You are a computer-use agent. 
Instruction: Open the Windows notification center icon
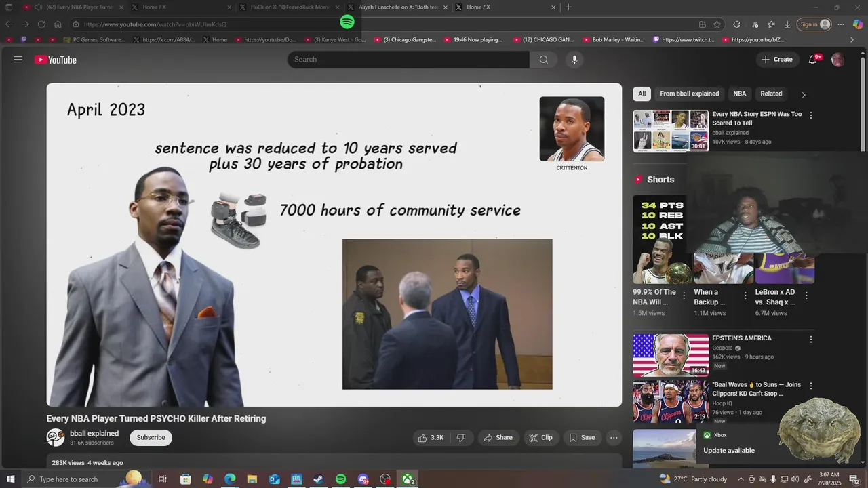pos(854,479)
